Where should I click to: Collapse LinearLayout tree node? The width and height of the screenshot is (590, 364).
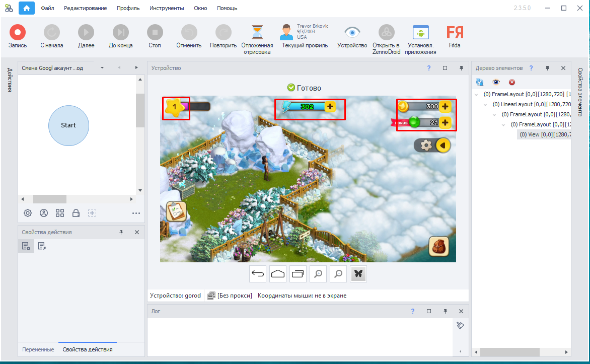click(x=485, y=105)
